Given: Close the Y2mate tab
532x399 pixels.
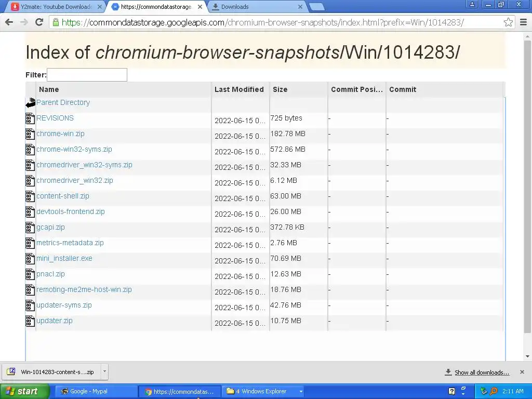Looking at the screenshot, I should [99, 7].
